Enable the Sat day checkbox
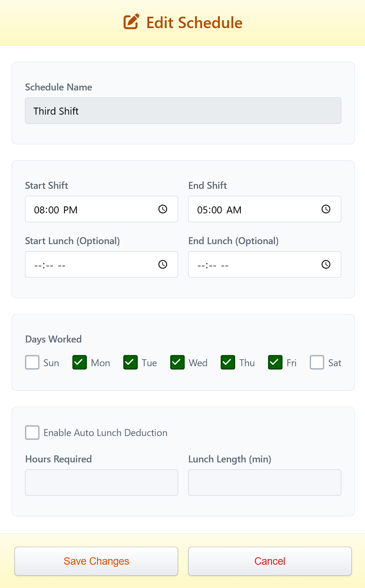Screen dimensions: 365x588 (x=317, y=362)
